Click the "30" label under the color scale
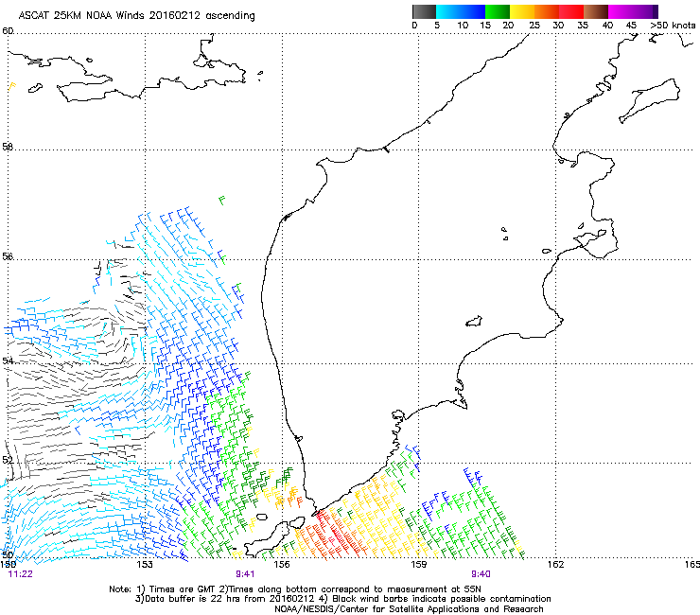The width and height of the screenshot is (700, 615). 558,26
